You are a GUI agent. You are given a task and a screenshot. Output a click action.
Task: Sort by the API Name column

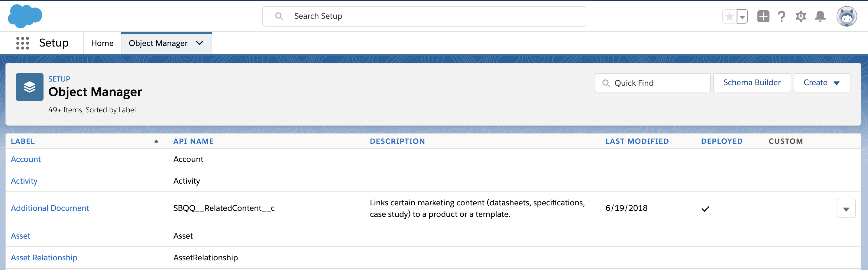193,141
